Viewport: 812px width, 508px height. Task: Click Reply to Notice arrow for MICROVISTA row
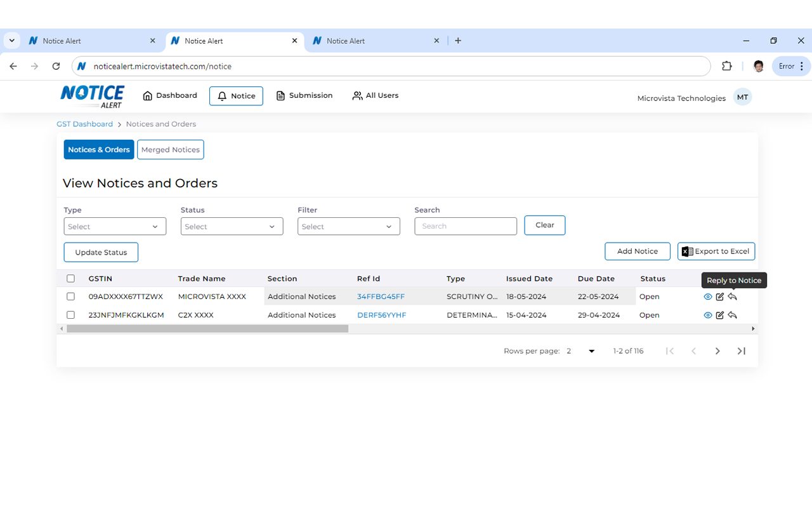(x=733, y=297)
